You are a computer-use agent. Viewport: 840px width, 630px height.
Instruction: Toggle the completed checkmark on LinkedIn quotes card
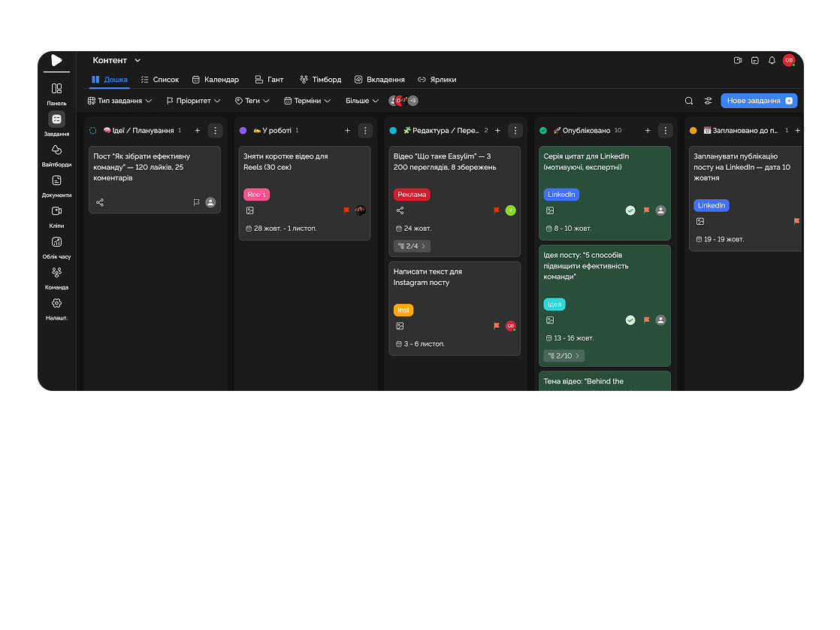click(630, 211)
